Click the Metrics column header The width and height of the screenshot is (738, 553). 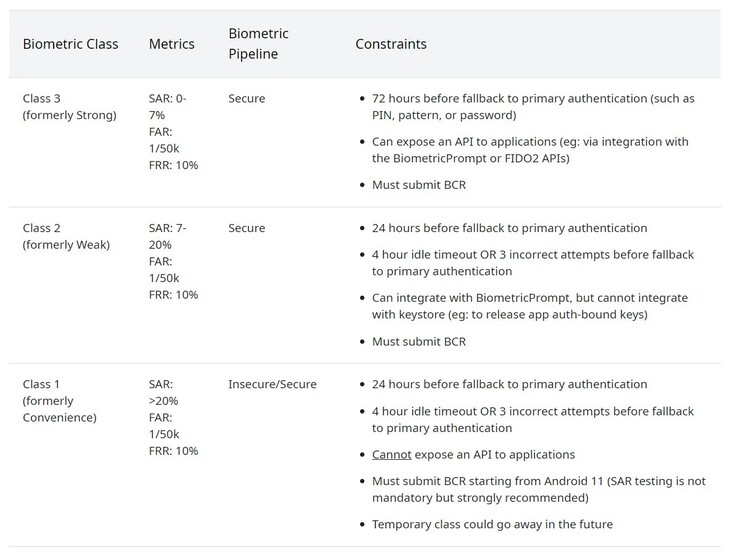(x=171, y=44)
